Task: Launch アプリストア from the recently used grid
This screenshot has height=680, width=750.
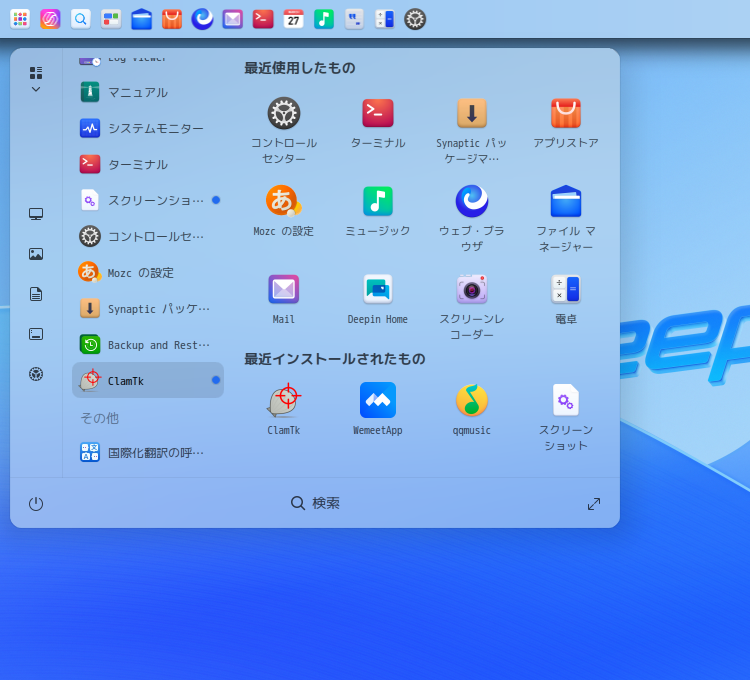Action: click(x=566, y=114)
